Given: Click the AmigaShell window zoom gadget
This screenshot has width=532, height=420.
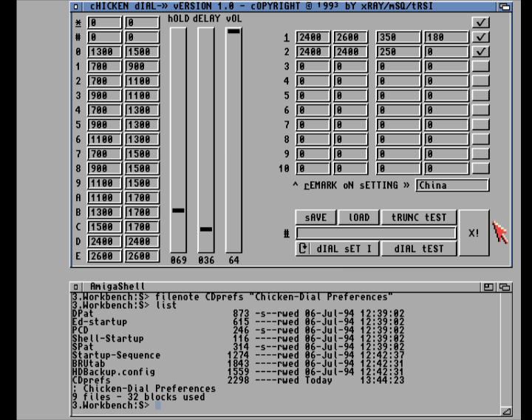Looking at the screenshot, I should tap(488, 286).
